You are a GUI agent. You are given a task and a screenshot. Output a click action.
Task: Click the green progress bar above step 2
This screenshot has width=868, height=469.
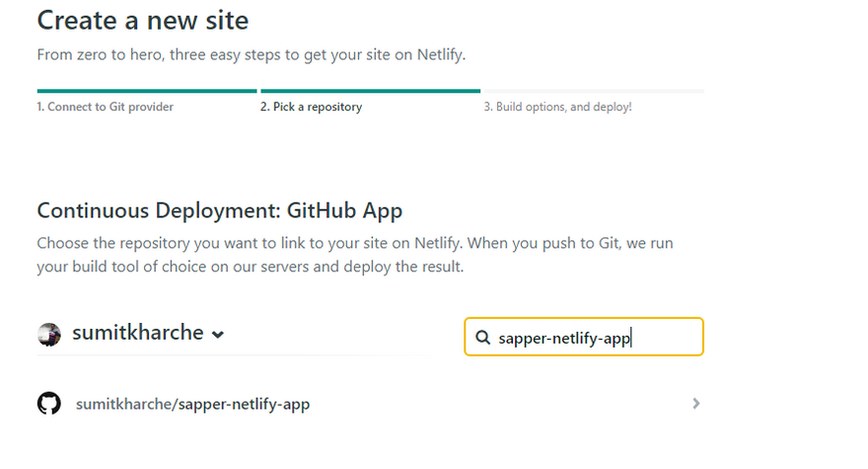point(370,91)
